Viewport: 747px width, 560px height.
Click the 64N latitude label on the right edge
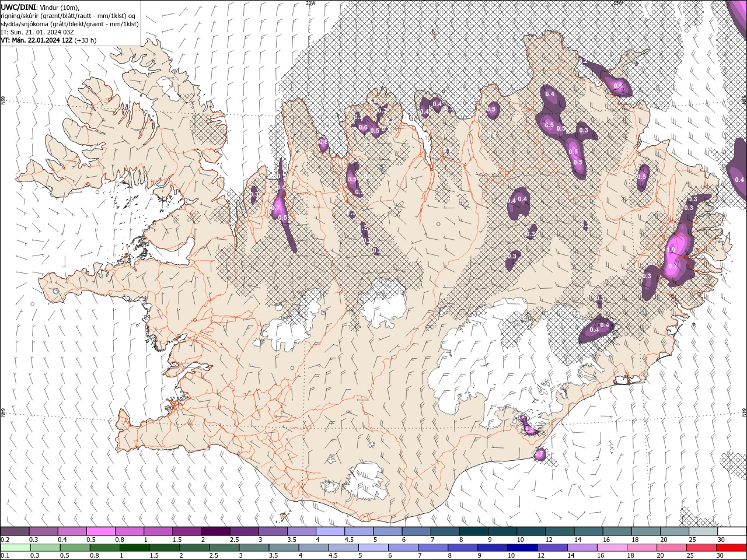tap(744, 412)
